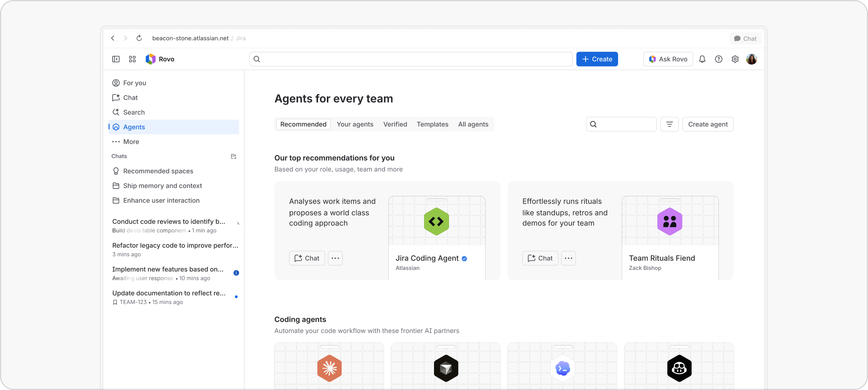The width and height of the screenshot is (868, 390).
Task: Open the Chat button in the browser bar
Action: tap(745, 39)
